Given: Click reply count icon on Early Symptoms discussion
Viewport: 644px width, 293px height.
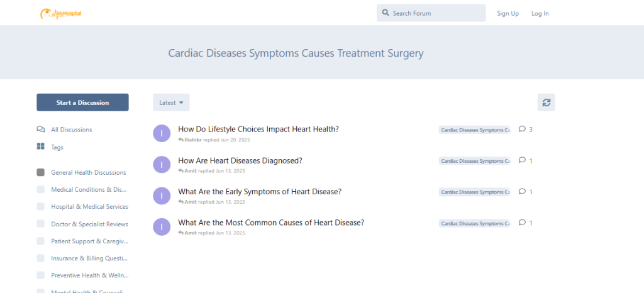Looking at the screenshot, I should (522, 192).
